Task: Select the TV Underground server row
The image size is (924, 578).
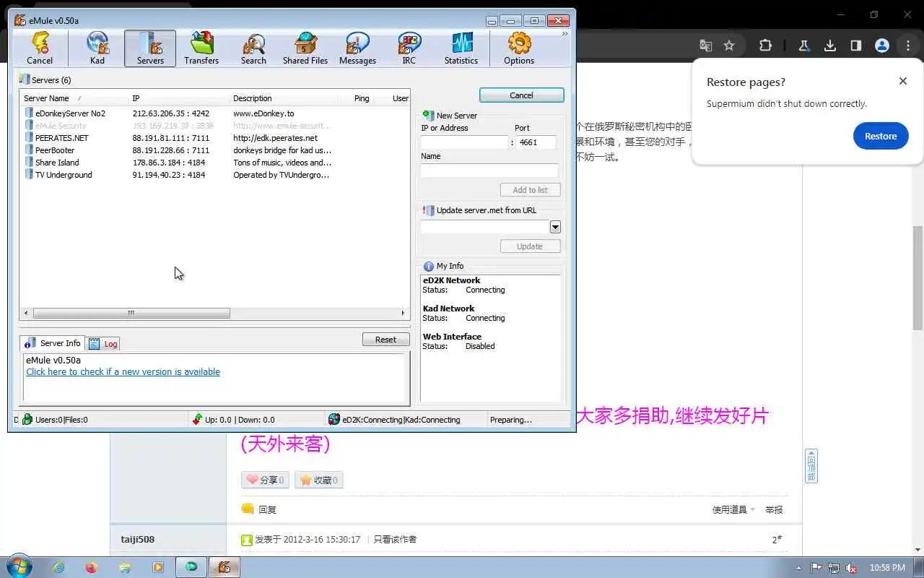Action: tap(214, 175)
